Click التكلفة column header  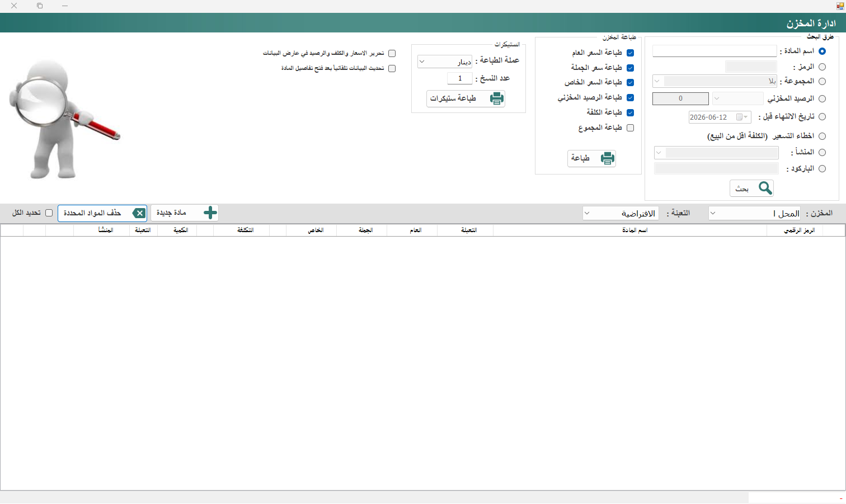tap(242, 230)
